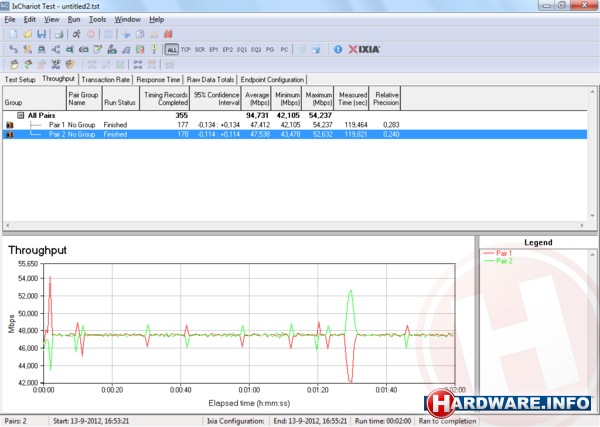Image resolution: width=600 pixels, height=427 pixels.
Task: Switch to the Test Setup tab
Action: [20, 80]
